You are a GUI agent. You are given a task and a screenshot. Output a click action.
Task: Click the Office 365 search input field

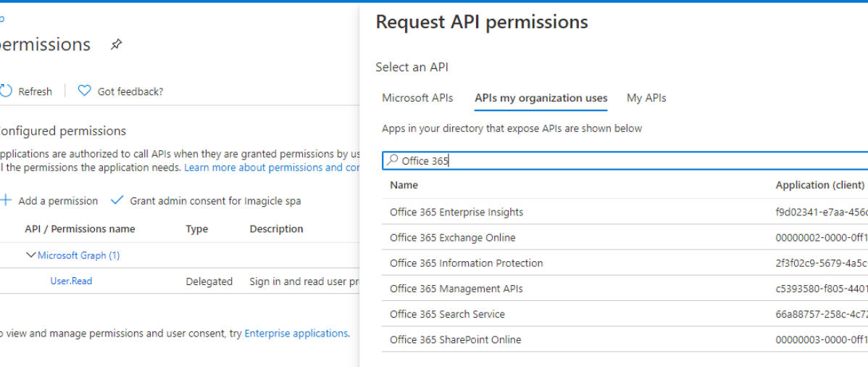623,161
